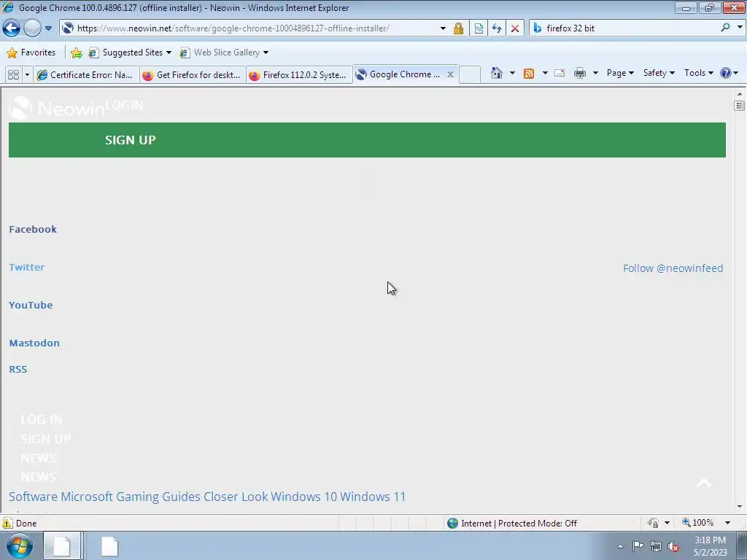The width and height of the screenshot is (747, 560).
Task: Open the Tools menu
Action: [698, 73]
